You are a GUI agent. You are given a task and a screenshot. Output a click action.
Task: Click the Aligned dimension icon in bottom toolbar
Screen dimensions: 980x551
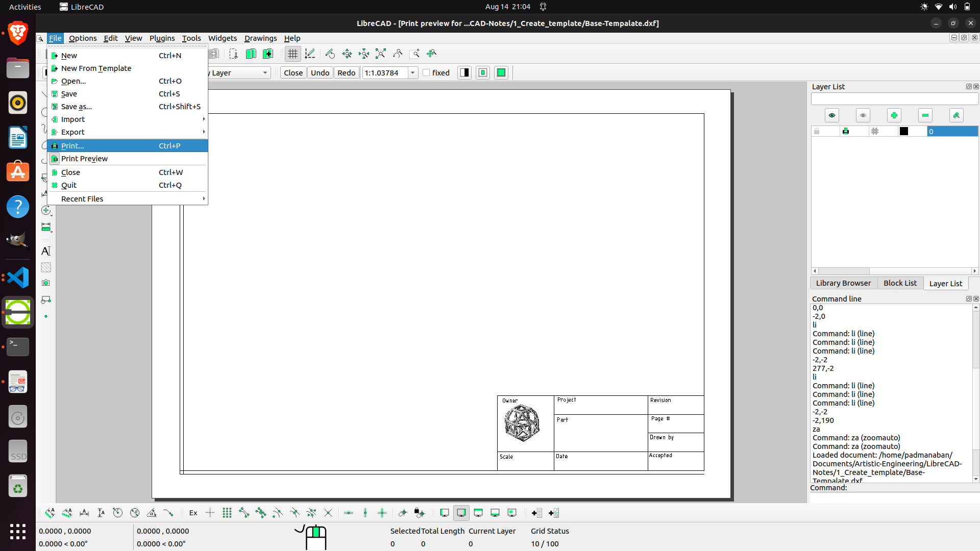[x=50, y=513]
